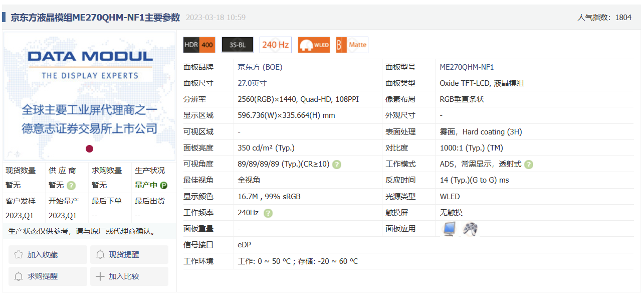
Task: Click the bell icon of 现货提醒
Action: [x=100, y=255]
